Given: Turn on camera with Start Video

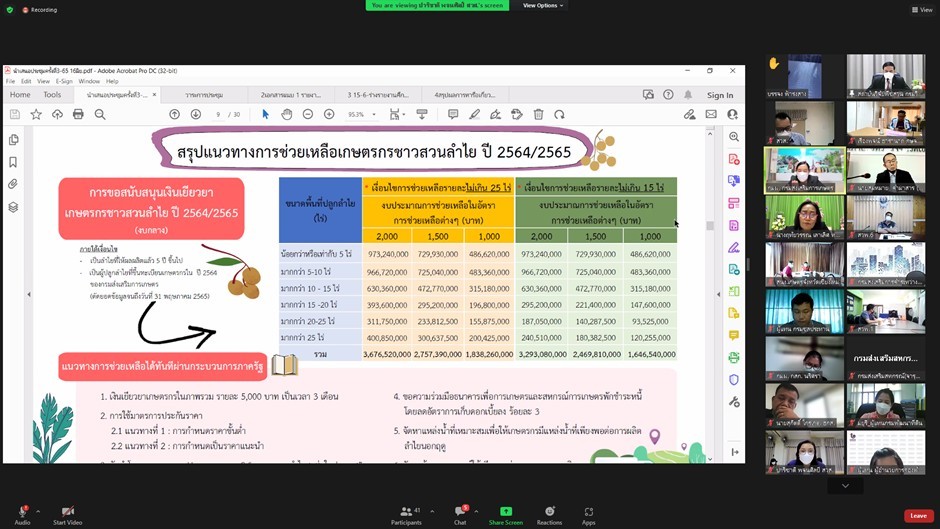Looking at the screenshot, I should coord(68,515).
